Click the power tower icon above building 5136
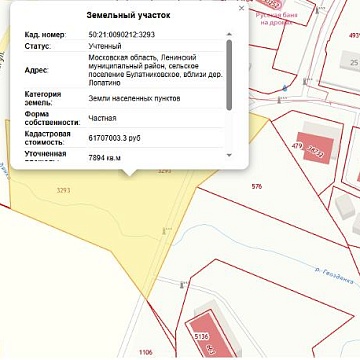 (x=182, y=285)
